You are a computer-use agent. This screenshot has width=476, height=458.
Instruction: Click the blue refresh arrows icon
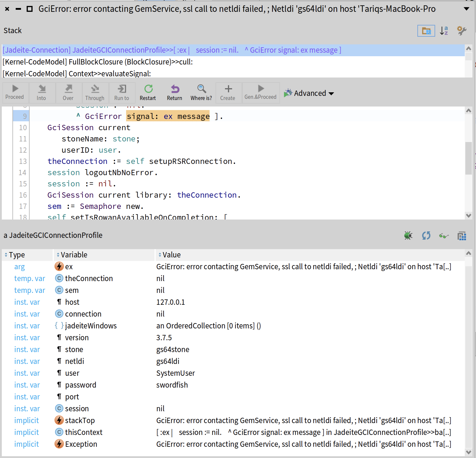426,236
